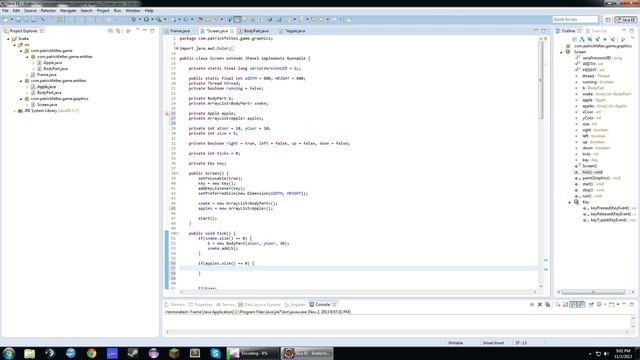Open the Debug button dropdown arrow

coord(140,19)
